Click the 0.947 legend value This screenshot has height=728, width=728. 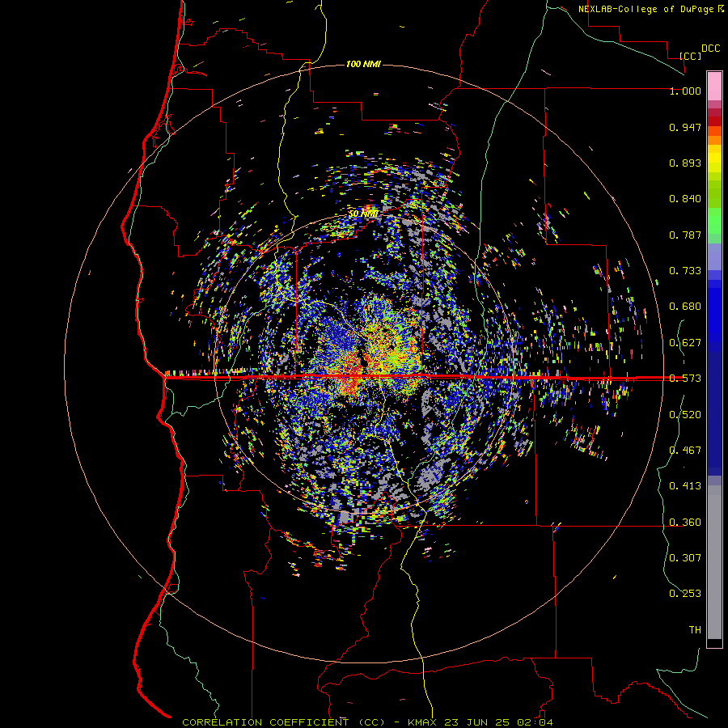tap(685, 127)
